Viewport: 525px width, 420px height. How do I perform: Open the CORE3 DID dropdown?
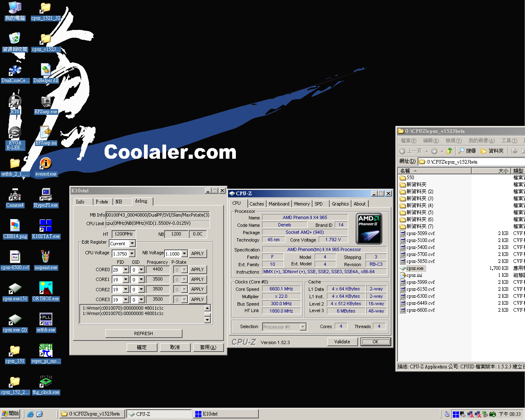point(142,300)
